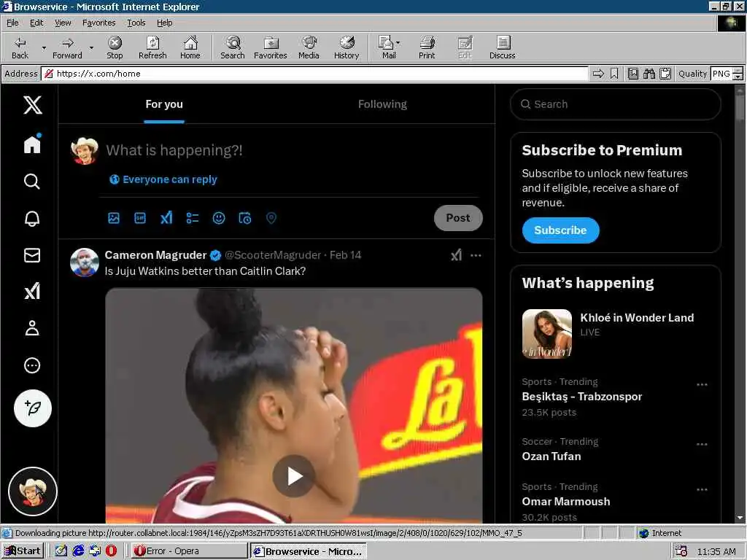Open More circle menu in sidebar
The width and height of the screenshot is (747, 560).
[32, 365]
